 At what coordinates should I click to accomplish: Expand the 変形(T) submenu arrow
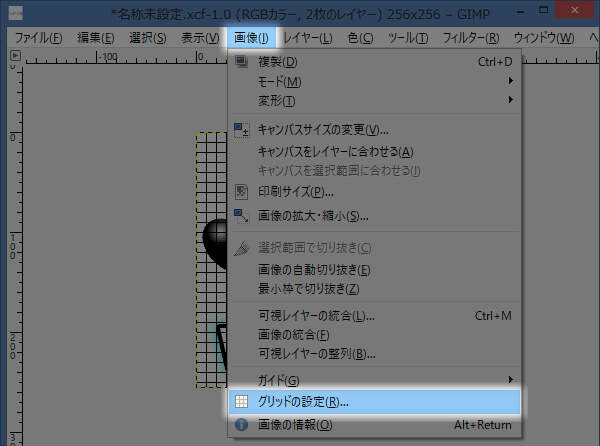pos(510,100)
